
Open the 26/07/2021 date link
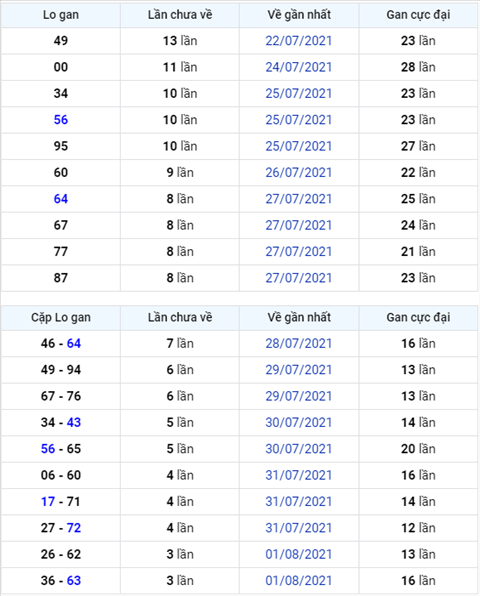[x=299, y=173]
